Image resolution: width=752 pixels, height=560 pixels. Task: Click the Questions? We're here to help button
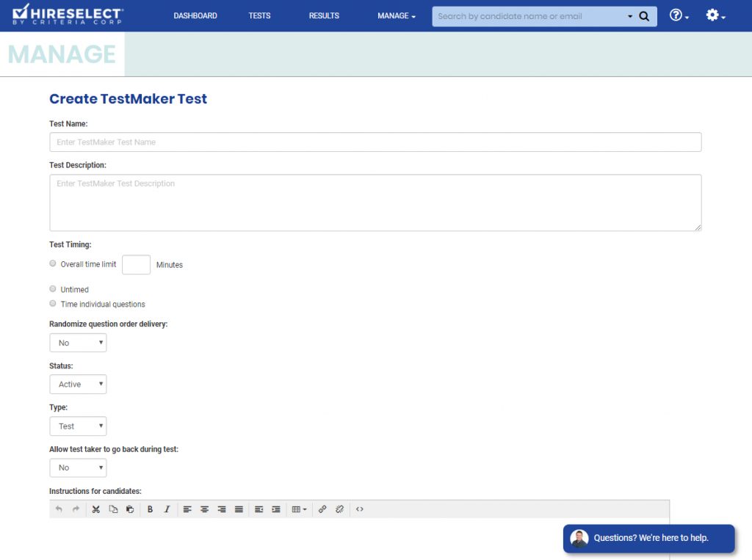click(x=649, y=538)
